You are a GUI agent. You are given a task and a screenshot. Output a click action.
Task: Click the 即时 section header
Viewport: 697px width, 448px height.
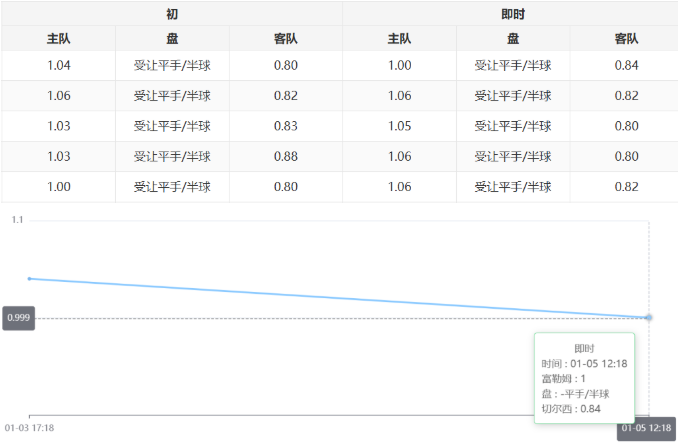513,14
